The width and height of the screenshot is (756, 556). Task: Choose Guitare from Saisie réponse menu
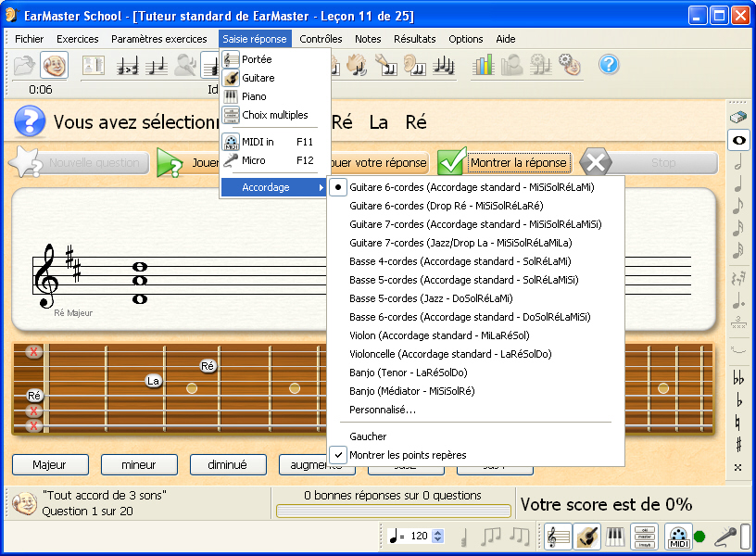(x=273, y=78)
